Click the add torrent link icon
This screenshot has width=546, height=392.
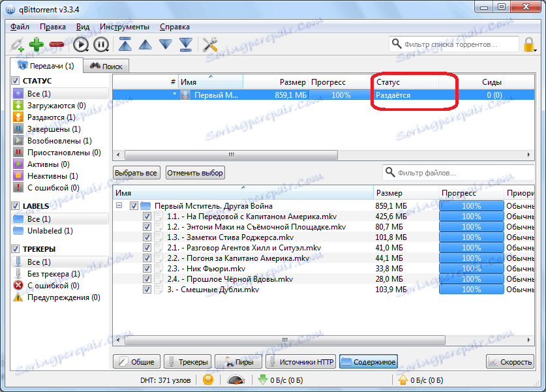[16, 44]
